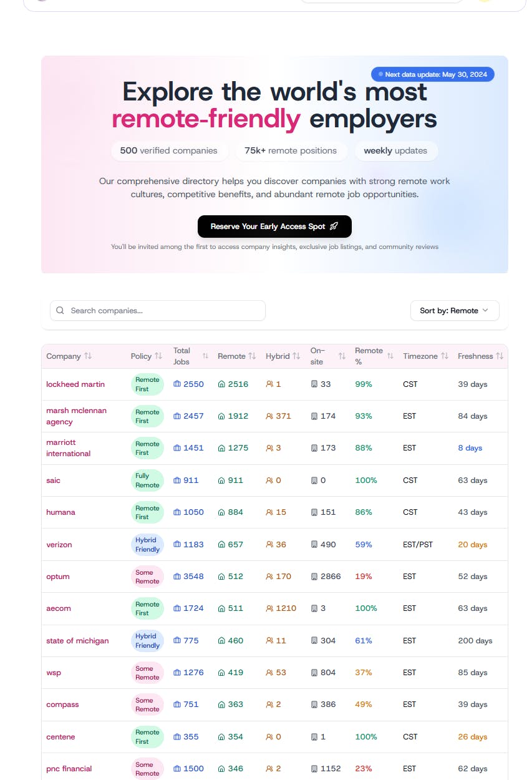Image resolution: width=532 pixels, height=780 pixels.
Task: Open the optum company link
Action: pos(58,577)
